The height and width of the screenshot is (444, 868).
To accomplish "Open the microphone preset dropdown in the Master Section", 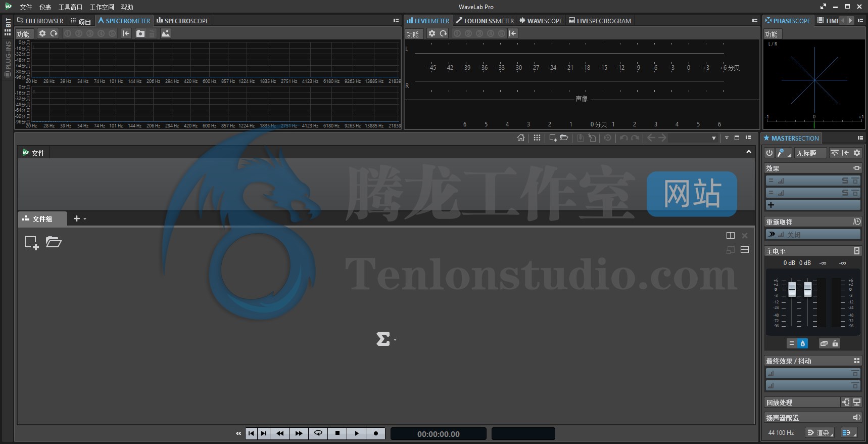I will click(784, 153).
